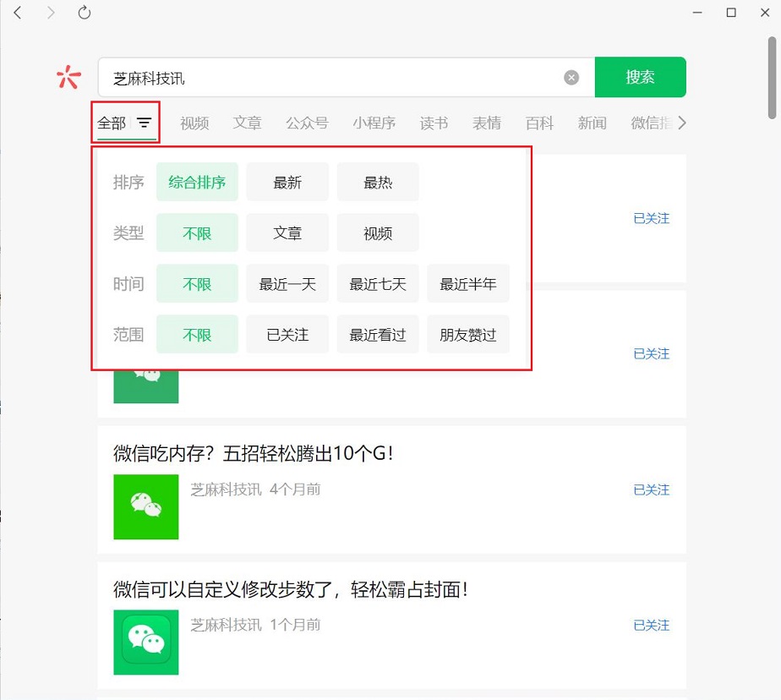Filter time to 最近七天
Screen dimensions: 781x700
[x=378, y=283]
